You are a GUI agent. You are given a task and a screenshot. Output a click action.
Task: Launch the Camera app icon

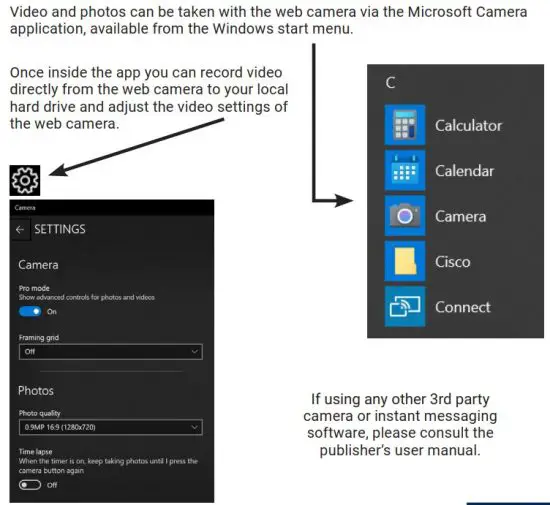pos(405,216)
